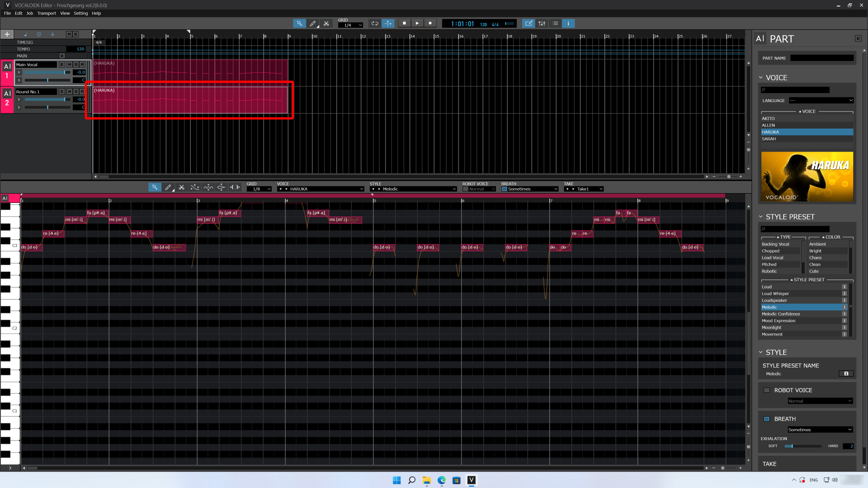Open the GRID dropdown set to 1/4
Image resolution: width=868 pixels, height=488 pixels.
(x=350, y=25)
